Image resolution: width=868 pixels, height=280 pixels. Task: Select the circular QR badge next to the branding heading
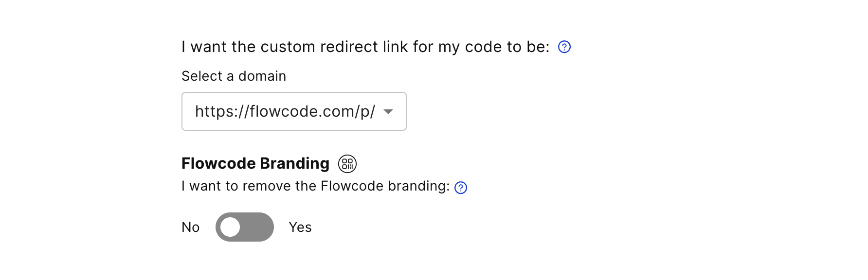point(347,164)
